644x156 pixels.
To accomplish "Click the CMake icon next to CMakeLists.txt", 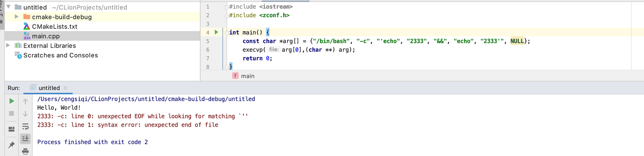I will tap(27, 26).
